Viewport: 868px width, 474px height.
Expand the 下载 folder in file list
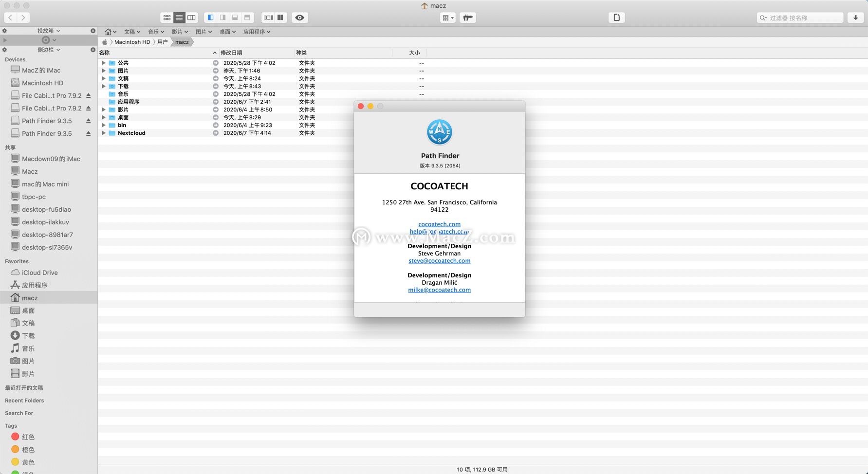104,86
